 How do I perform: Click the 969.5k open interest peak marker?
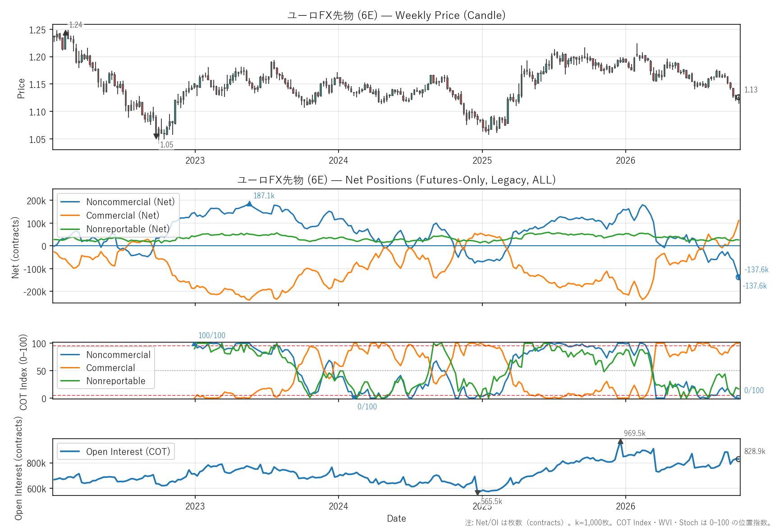[x=620, y=441]
